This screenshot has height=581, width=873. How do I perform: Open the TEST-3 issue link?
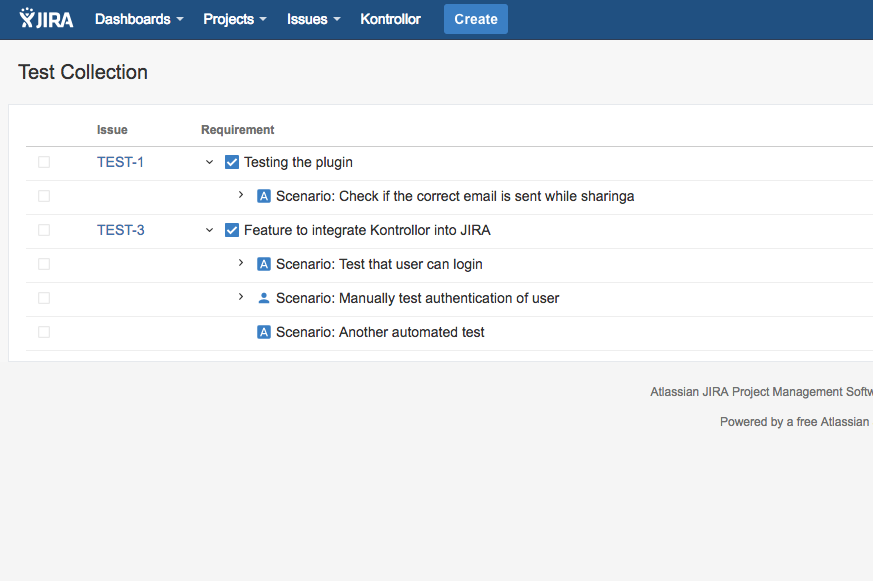coord(121,230)
